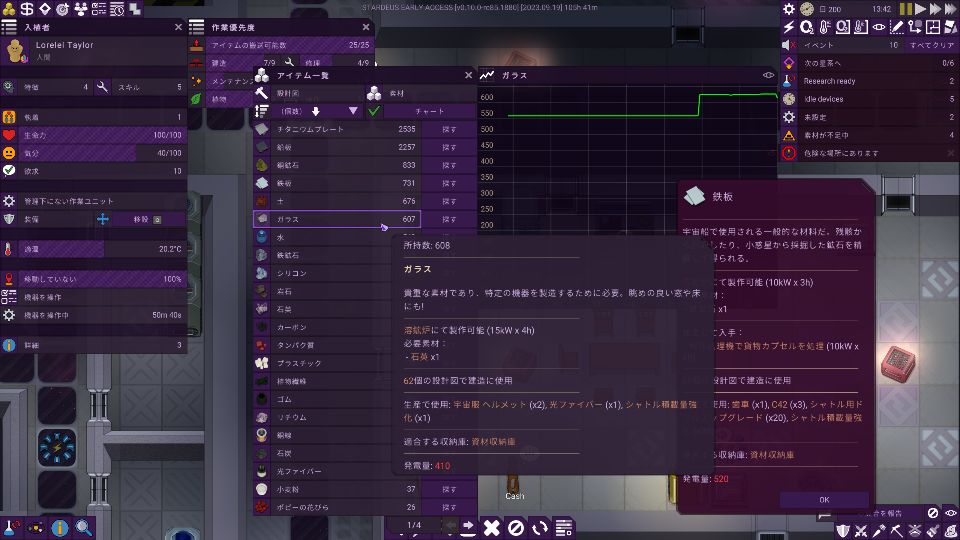Expand the 詳細 info row

(94, 345)
